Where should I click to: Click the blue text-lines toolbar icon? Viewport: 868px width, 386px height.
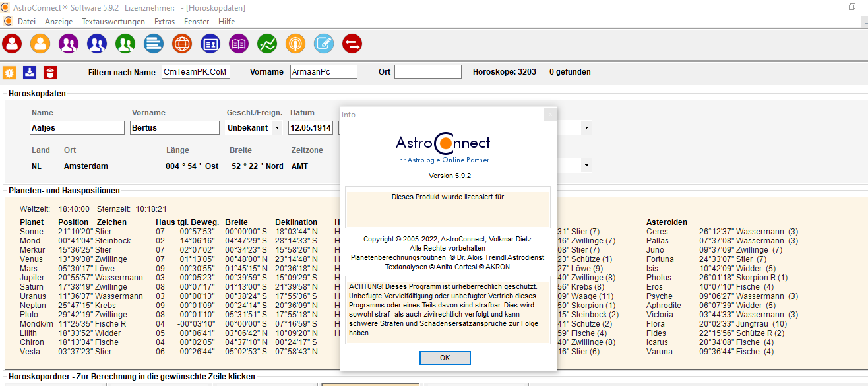click(x=154, y=44)
